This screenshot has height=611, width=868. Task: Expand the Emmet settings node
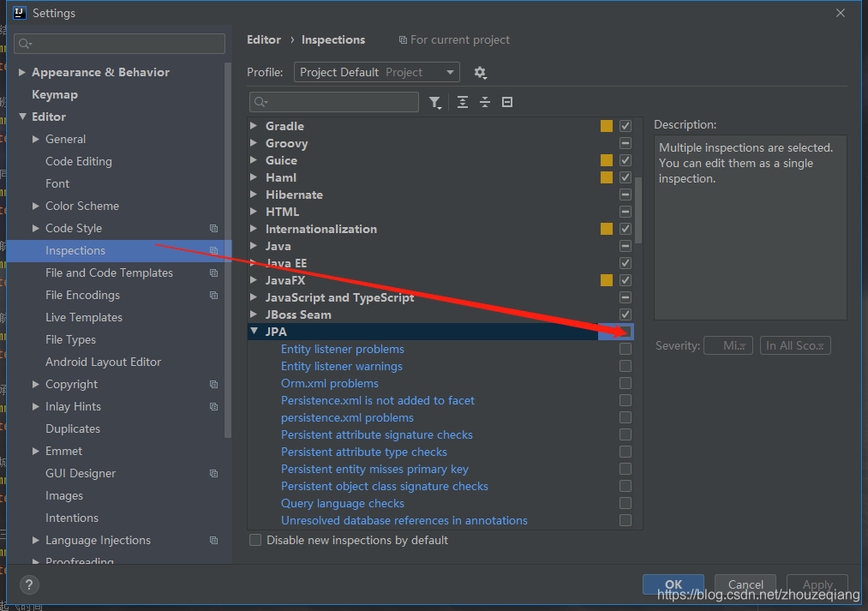pos(35,452)
